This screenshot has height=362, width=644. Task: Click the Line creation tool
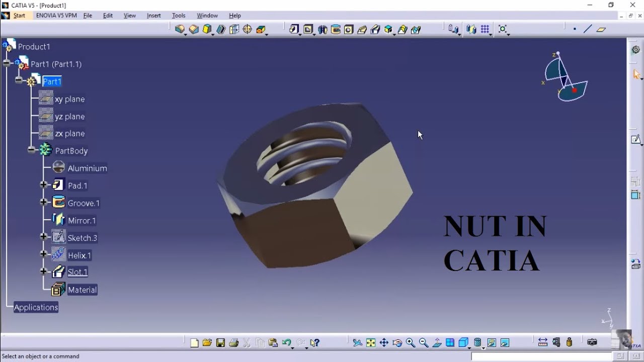point(588,29)
